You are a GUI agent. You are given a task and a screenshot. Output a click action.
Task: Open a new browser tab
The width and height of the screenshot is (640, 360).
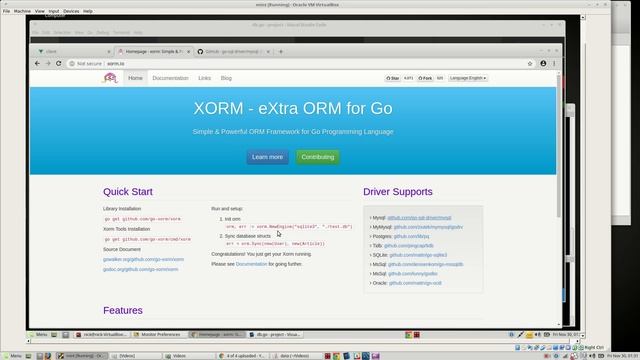pyautogui.click(x=281, y=52)
